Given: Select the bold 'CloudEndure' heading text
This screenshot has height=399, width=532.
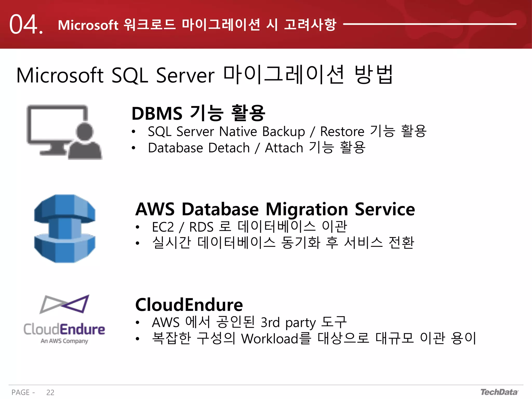Looking at the screenshot, I should [189, 304].
